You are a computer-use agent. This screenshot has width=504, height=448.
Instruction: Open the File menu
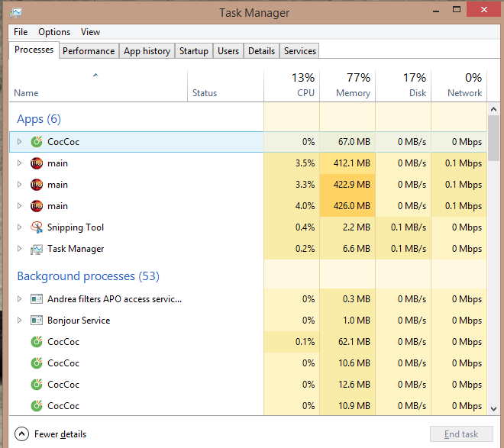pos(21,32)
